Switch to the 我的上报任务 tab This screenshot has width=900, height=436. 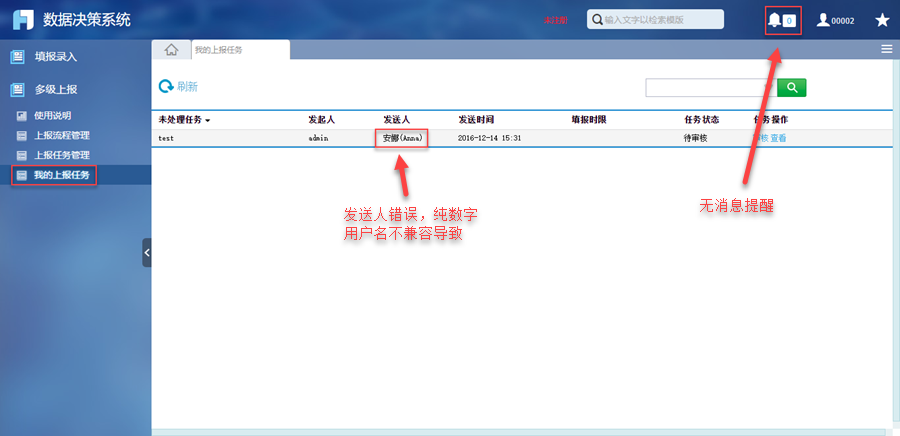tap(240, 50)
